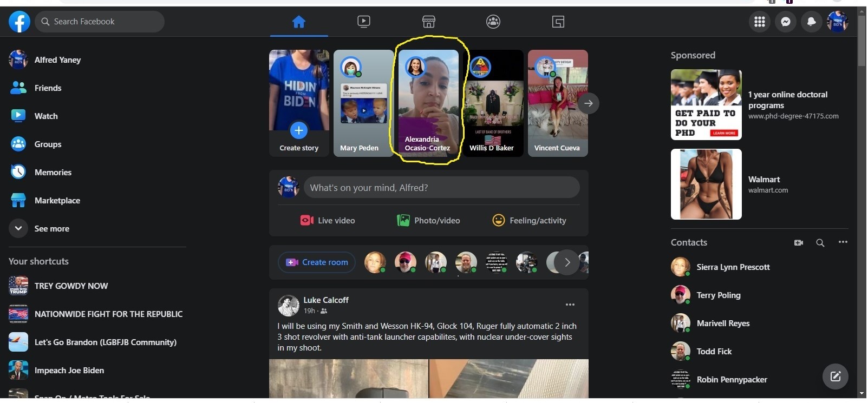This screenshot has width=868, height=403.
Task: Go to Watch video tab icon
Action: pos(364,22)
